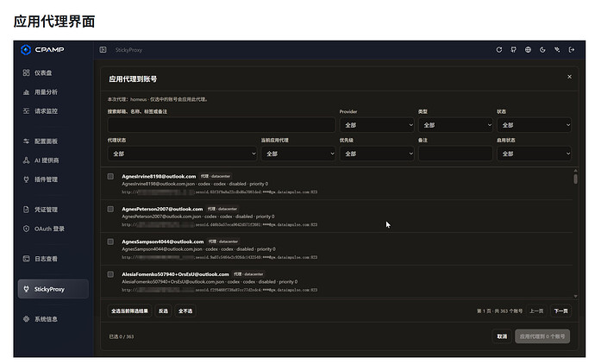This screenshot has height=364, width=595.
Task: Click the scrollbar down arrow
Action: 576,296
